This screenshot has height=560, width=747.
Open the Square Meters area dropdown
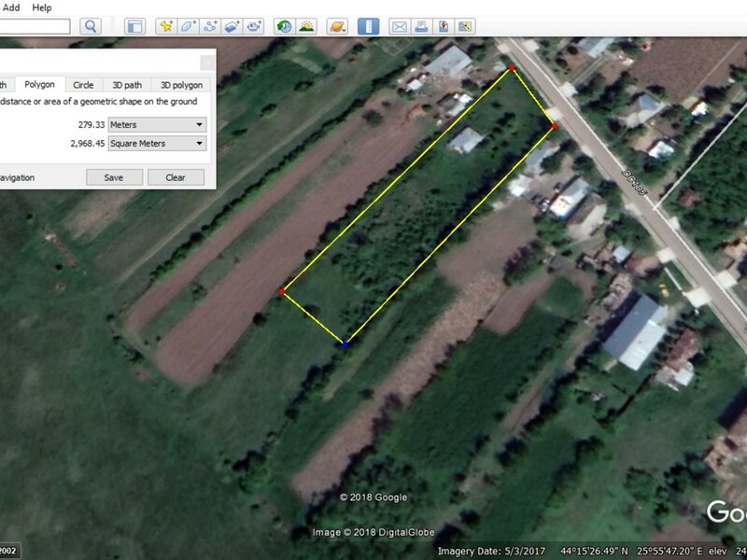tap(157, 143)
